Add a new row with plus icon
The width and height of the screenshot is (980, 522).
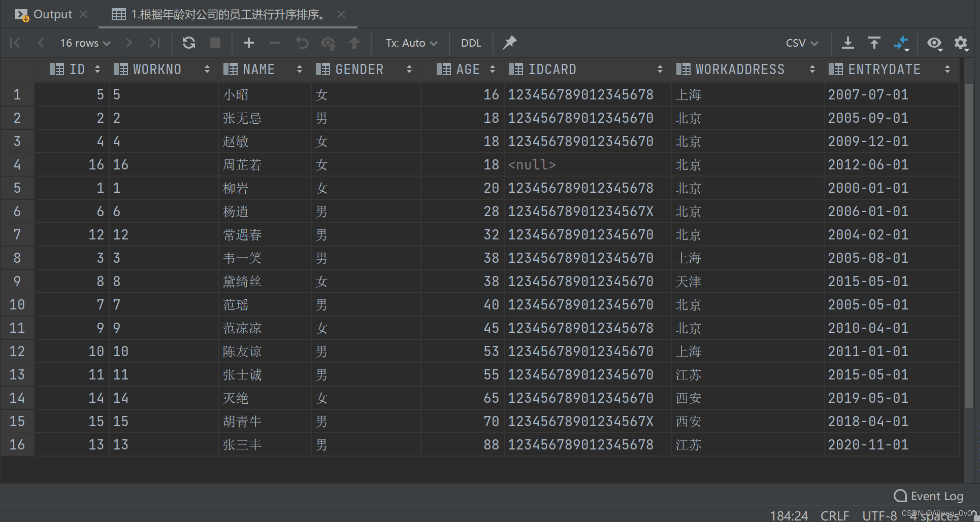pyautogui.click(x=249, y=43)
